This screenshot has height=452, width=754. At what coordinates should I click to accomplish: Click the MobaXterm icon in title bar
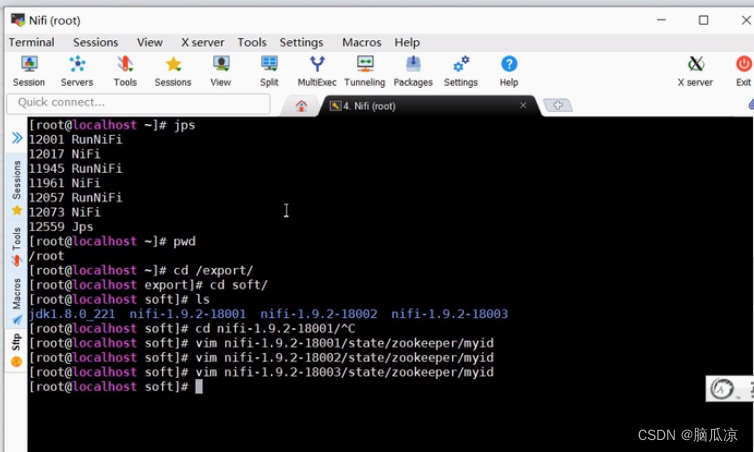pyautogui.click(x=18, y=20)
